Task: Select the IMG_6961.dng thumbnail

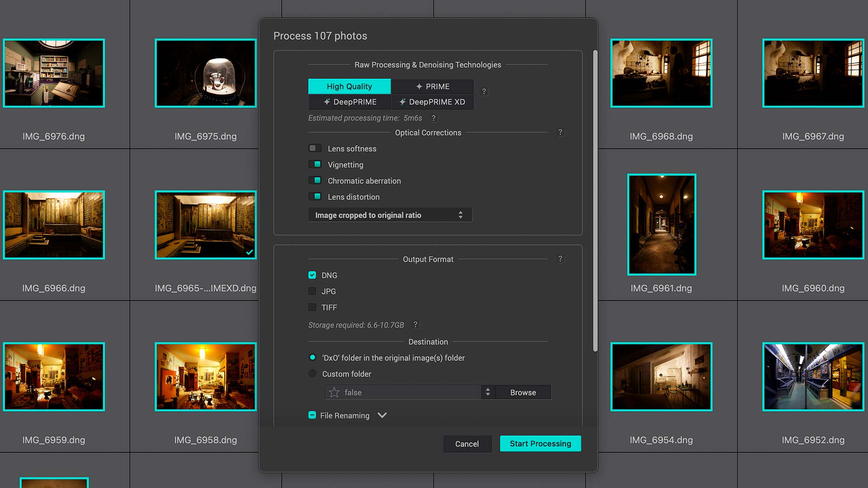Action: (x=661, y=225)
